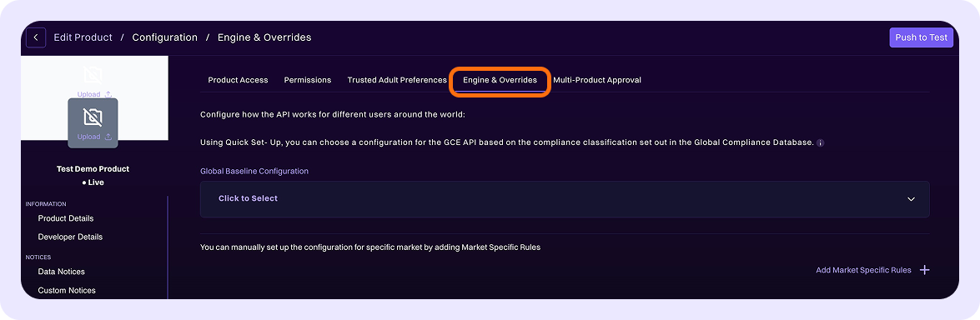Screen dimensions: 980x320
Task: Click Add Market Specific Rules link
Action: [863, 270]
